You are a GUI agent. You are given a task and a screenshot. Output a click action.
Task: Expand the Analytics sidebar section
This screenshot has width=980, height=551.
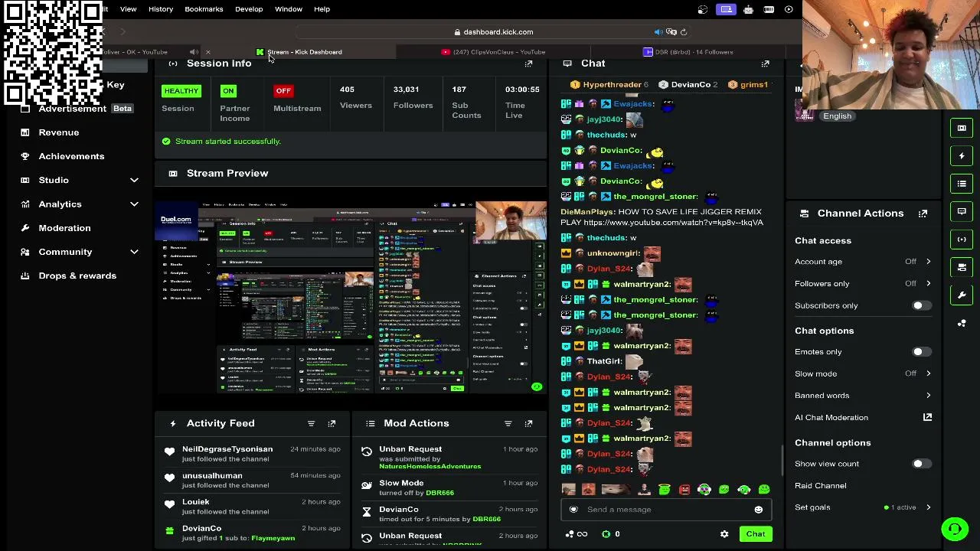[134, 204]
